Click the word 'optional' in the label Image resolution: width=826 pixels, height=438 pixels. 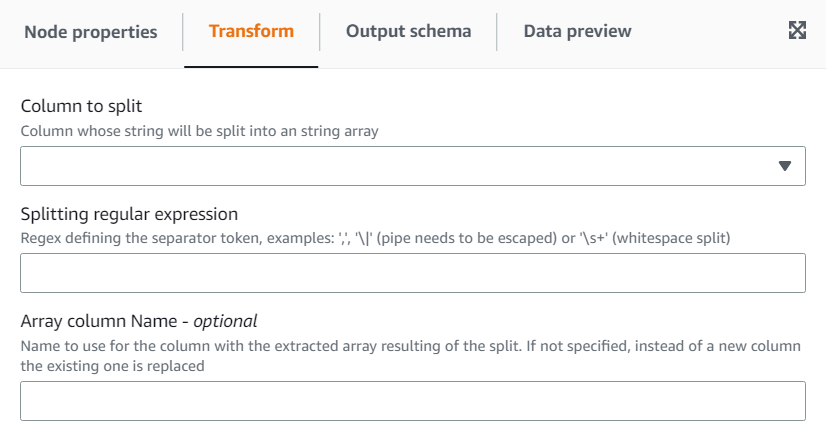tap(225, 321)
